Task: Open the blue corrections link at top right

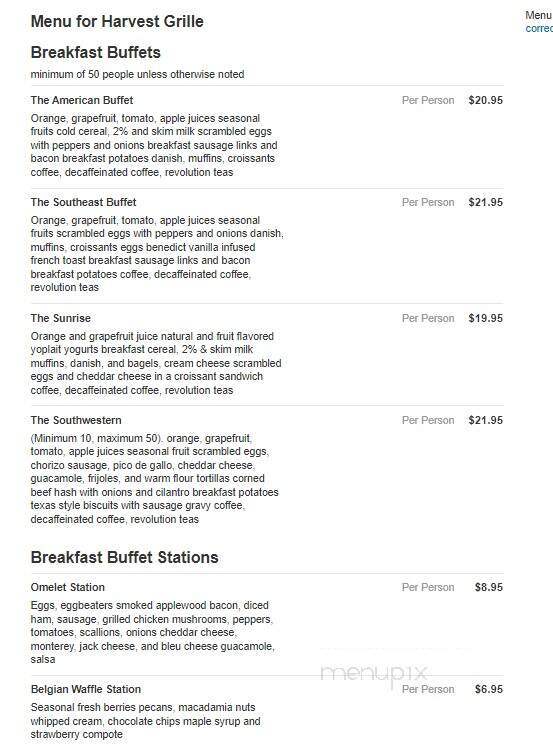Action: tap(539, 28)
